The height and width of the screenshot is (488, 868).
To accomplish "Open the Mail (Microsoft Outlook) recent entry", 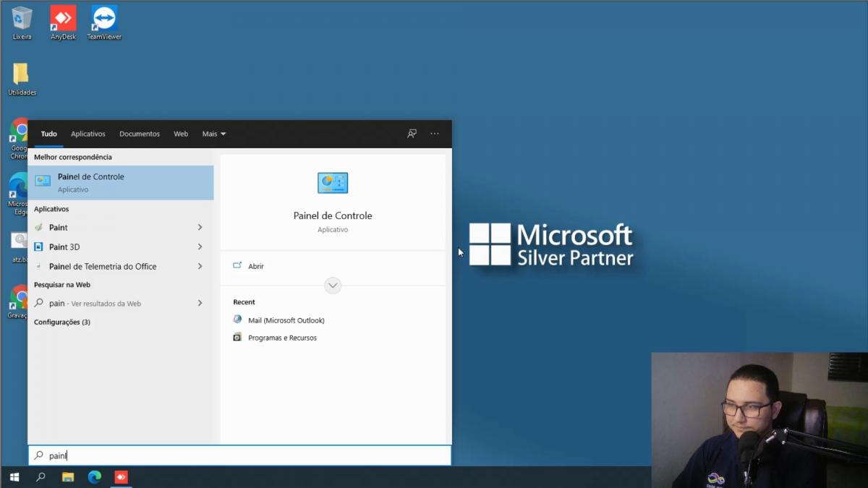I will (286, 320).
